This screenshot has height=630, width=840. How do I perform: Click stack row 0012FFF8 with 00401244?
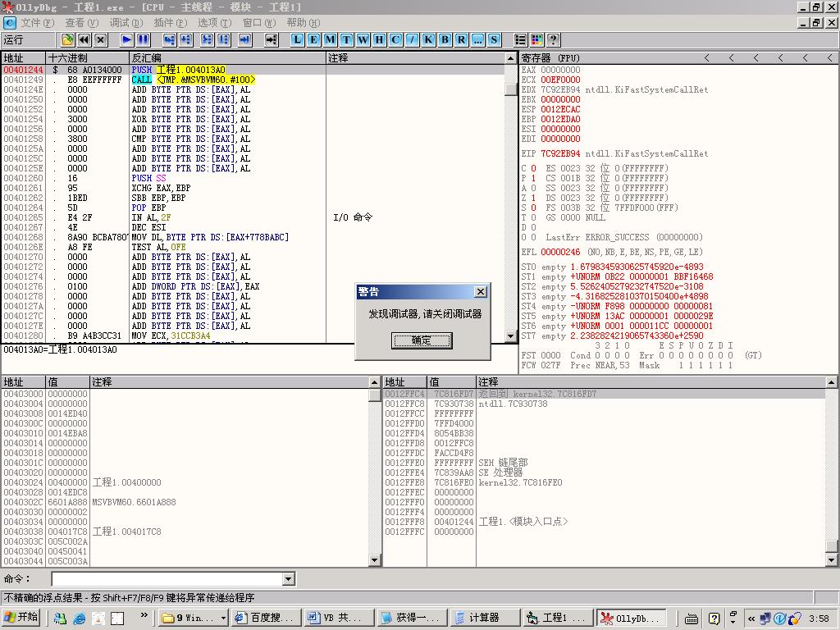tap(604, 522)
